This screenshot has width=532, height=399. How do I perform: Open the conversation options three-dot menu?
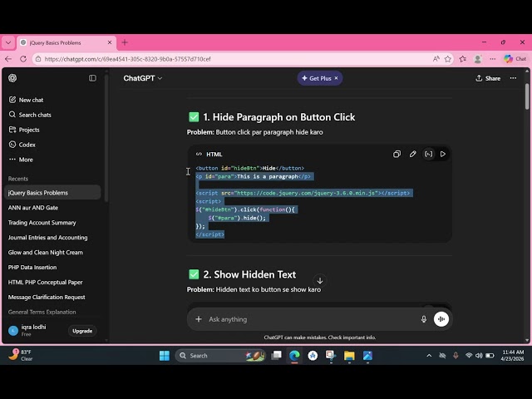pos(513,78)
